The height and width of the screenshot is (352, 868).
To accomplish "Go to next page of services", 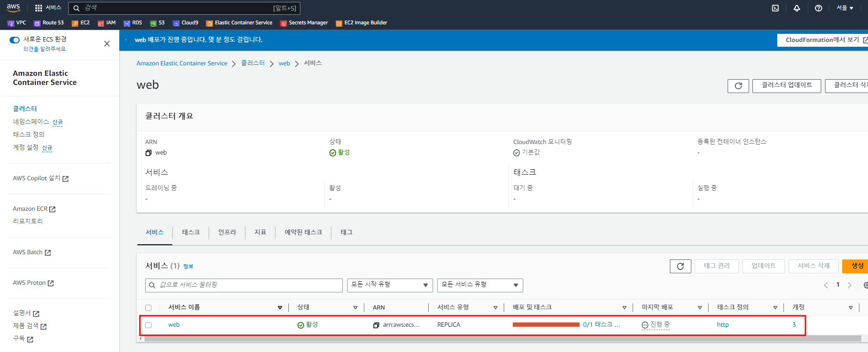I will (x=849, y=285).
